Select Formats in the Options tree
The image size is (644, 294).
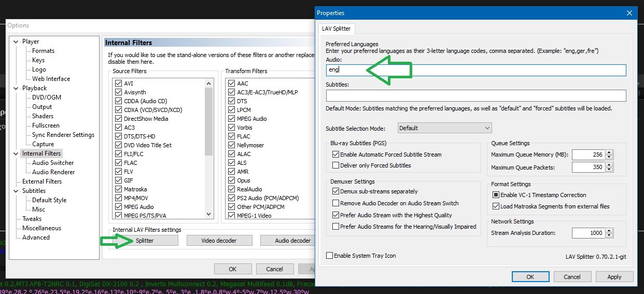(43, 51)
